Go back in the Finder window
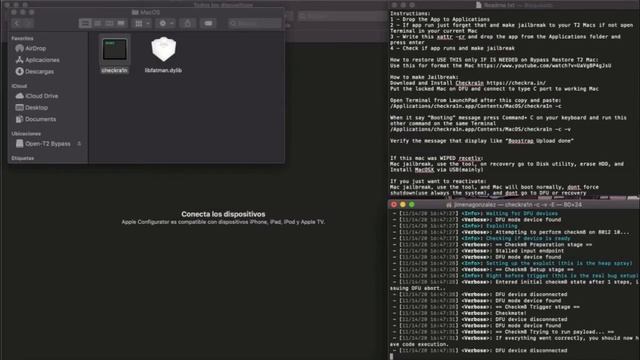Viewport: 640px width, 360px height. coord(17,23)
